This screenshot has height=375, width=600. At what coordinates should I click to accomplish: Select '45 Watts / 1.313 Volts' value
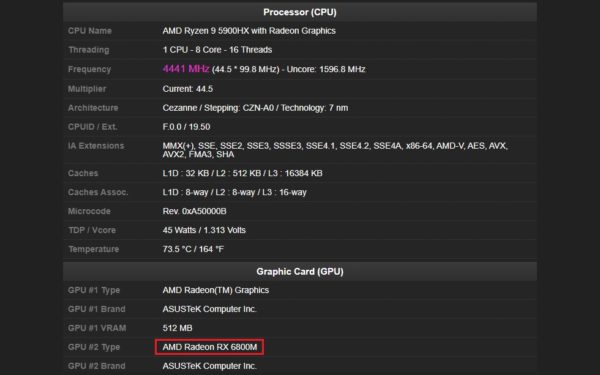coord(204,230)
